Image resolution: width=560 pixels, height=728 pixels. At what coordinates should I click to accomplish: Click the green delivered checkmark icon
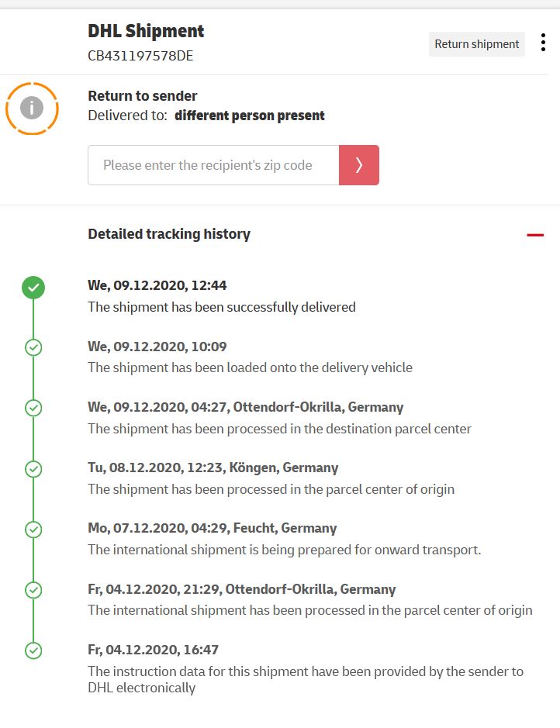point(33,288)
